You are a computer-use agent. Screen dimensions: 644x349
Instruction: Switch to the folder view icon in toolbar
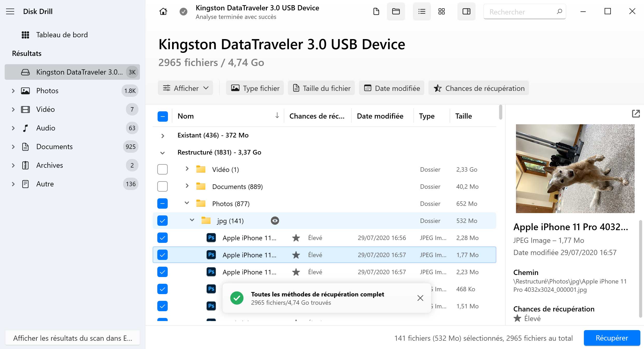point(396,11)
